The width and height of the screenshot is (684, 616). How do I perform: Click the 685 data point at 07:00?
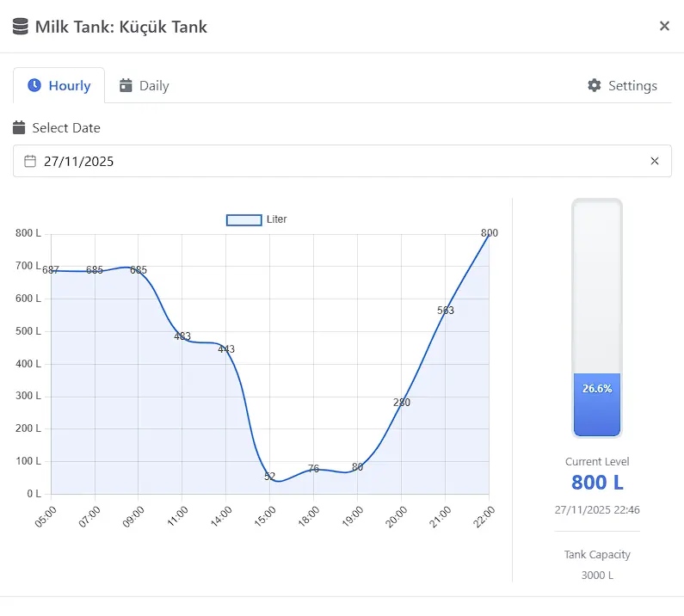coord(95,271)
